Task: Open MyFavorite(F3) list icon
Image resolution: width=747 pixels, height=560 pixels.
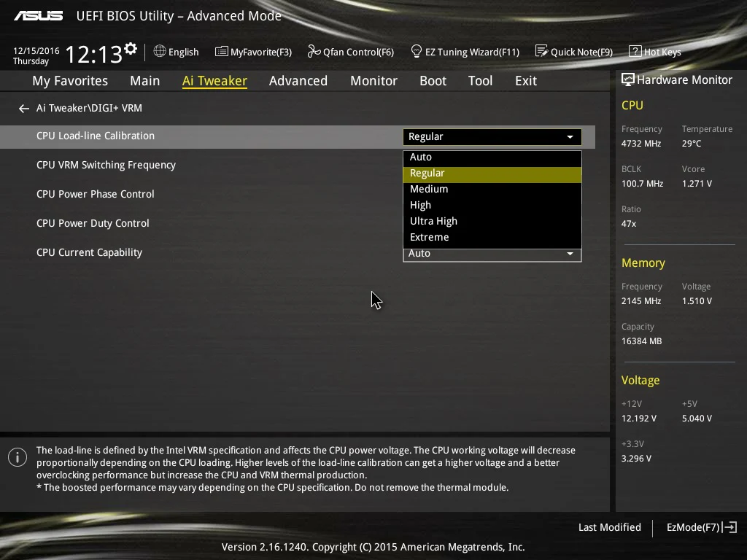Action: point(222,52)
